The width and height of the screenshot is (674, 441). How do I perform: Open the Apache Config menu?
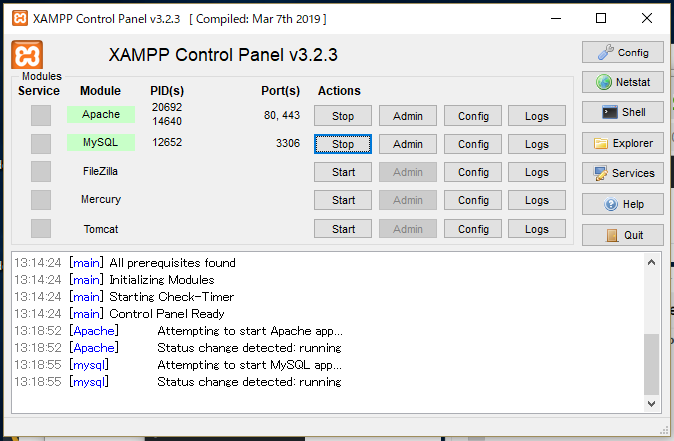point(473,116)
